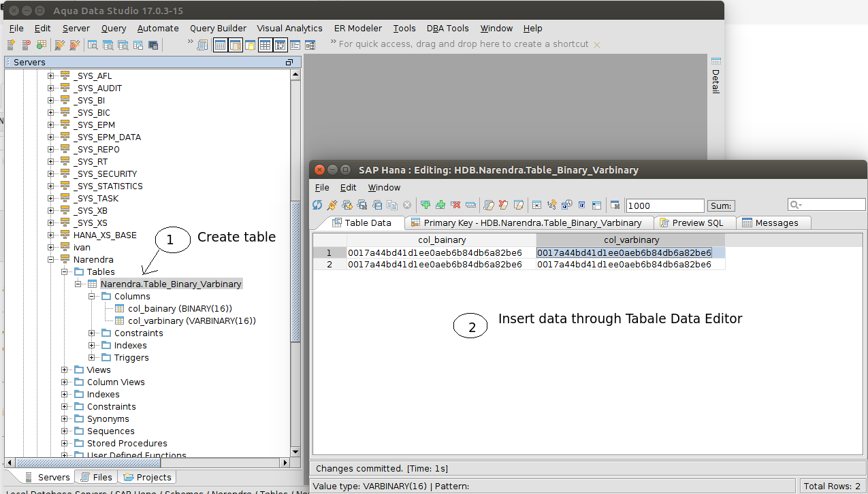Open the Primary Key tab

(x=528, y=223)
